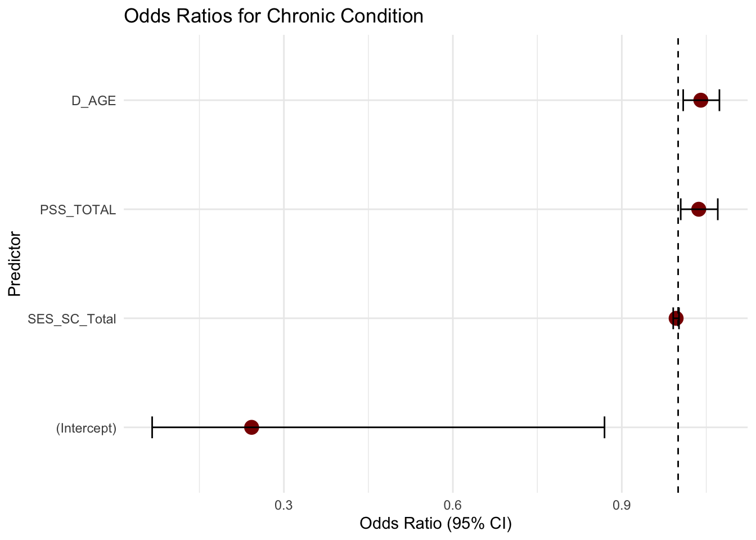This screenshot has width=756, height=540.
Task: Click the PSS_TOTAL odds ratio point
Action: point(698,209)
